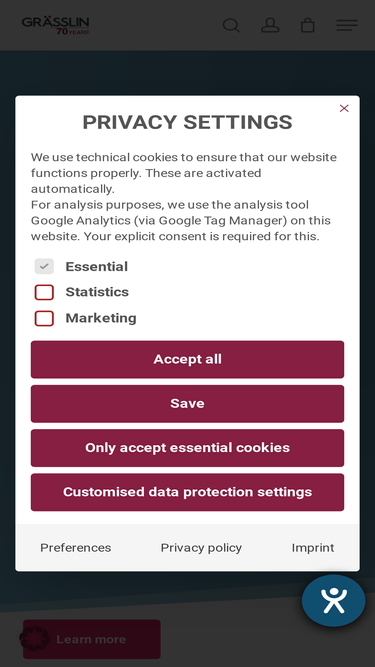
Task: Click the Grässlin 70 years logo
Action: pyautogui.click(x=56, y=26)
